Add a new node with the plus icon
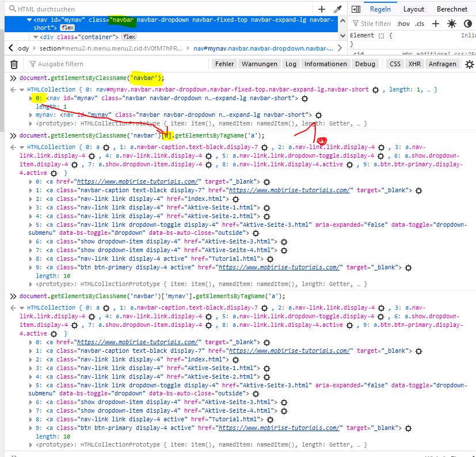 tap(322, 9)
